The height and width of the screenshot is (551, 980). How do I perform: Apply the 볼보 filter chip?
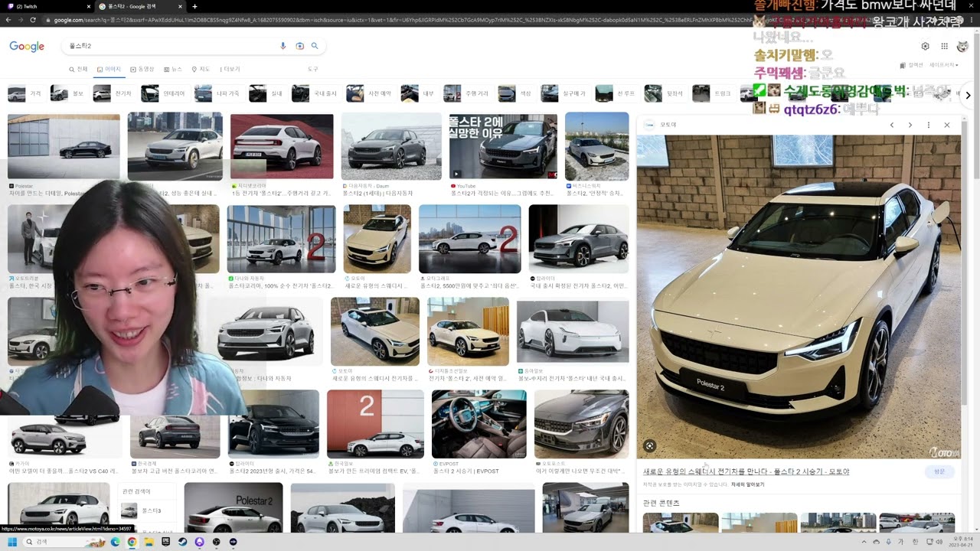click(x=68, y=93)
